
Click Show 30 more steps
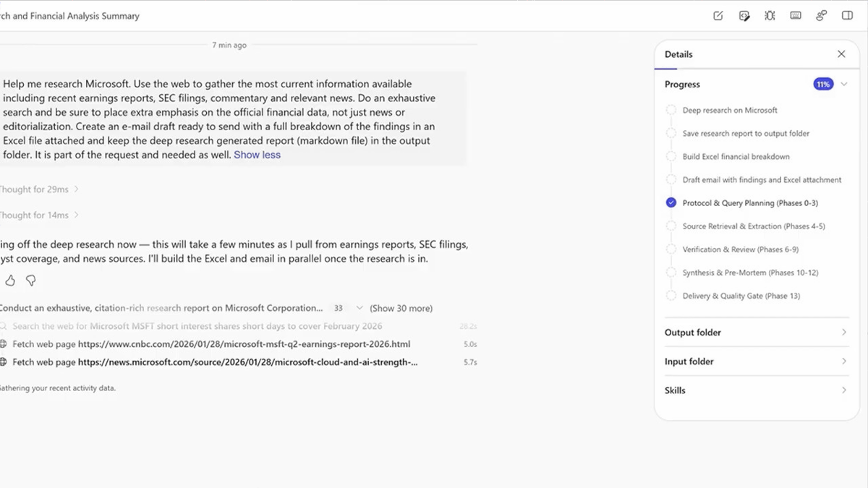click(401, 309)
